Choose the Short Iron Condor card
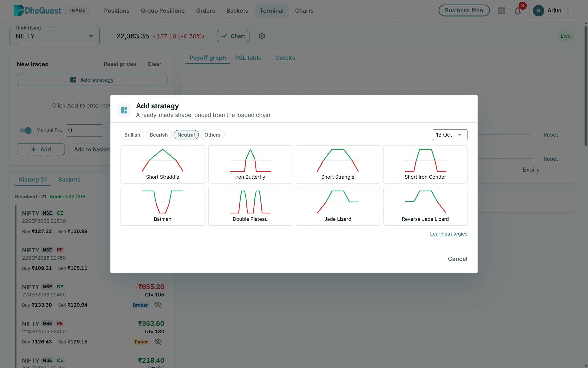 pos(425,164)
